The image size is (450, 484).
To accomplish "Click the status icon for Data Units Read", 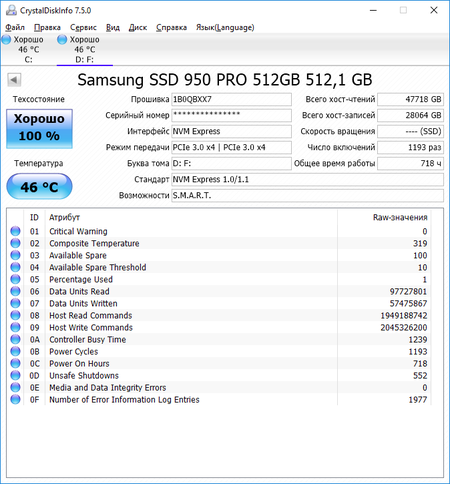I will coord(15,291).
